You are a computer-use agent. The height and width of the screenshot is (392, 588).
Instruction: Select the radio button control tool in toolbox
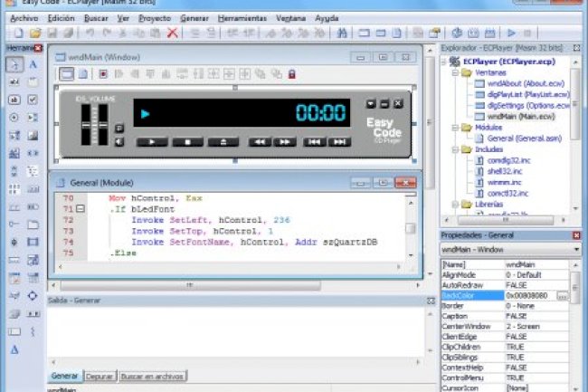click(x=14, y=118)
